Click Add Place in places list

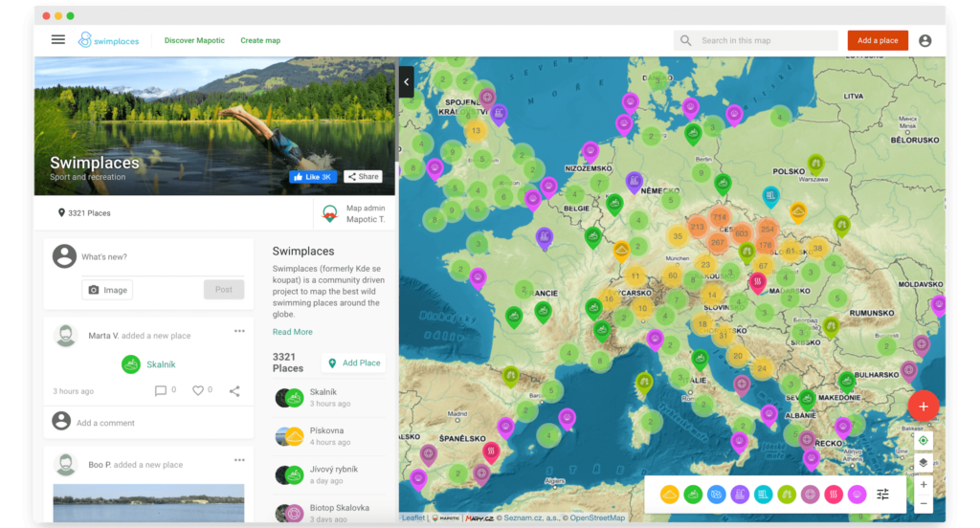coord(354,363)
